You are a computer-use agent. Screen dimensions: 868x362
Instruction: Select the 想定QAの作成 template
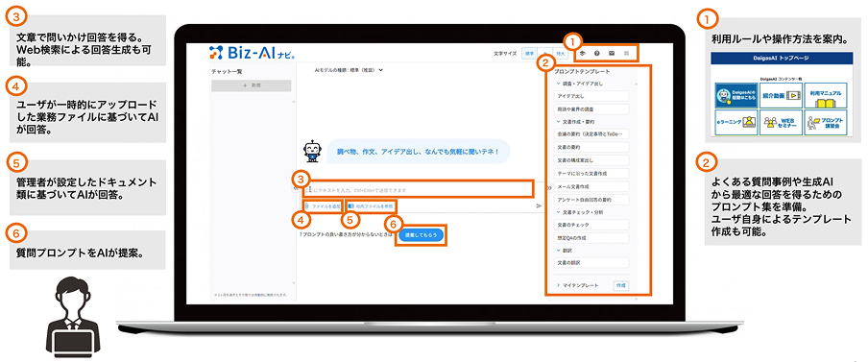[591, 237]
